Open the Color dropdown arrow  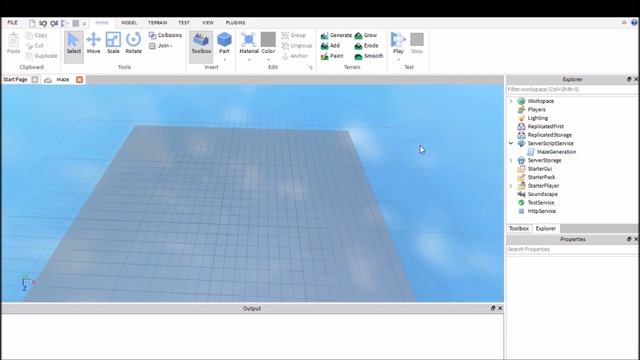(x=268, y=60)
